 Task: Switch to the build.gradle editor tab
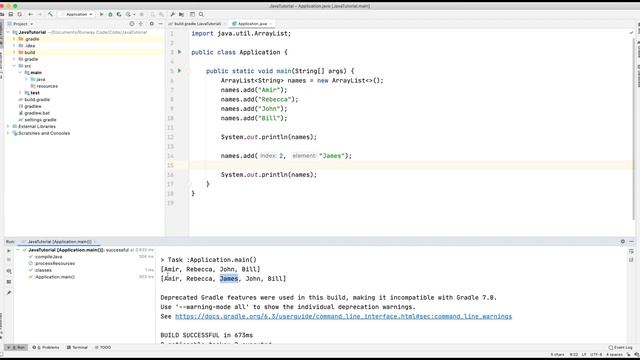[x=197, y=24]
